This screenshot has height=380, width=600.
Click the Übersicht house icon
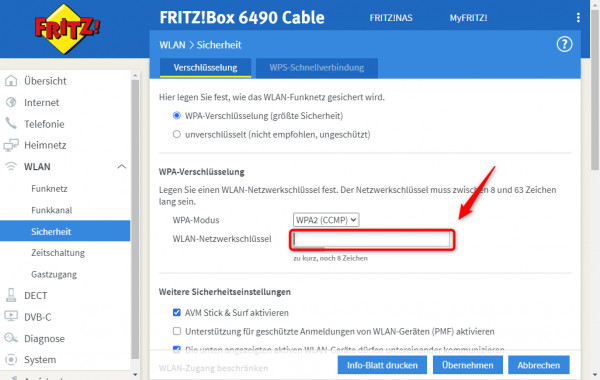pyautogui.click(x=11, y=81)
